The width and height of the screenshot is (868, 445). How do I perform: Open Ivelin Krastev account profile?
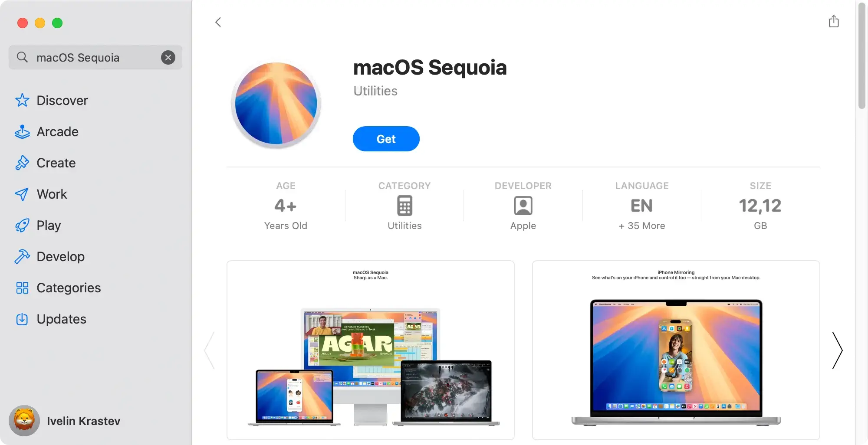coord(65,421)
